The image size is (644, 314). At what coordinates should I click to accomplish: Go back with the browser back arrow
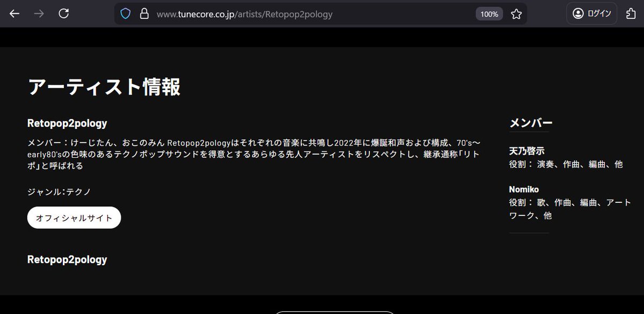14,14
